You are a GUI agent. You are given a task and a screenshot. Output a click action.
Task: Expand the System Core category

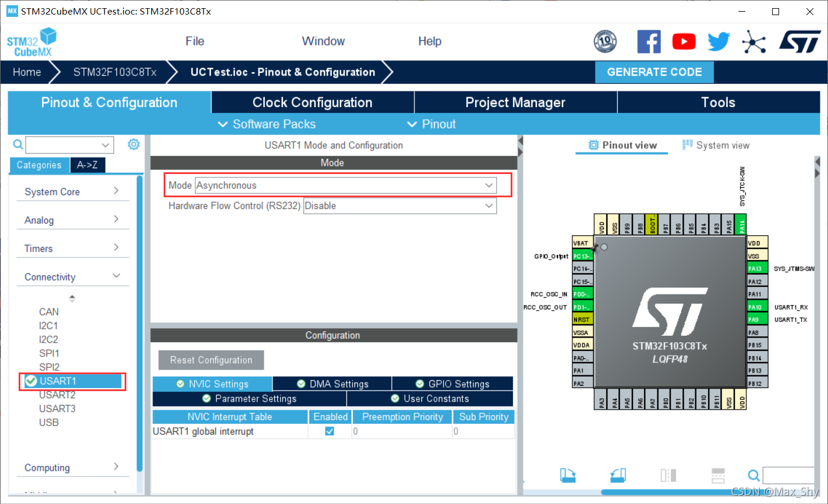click(72, 191)
